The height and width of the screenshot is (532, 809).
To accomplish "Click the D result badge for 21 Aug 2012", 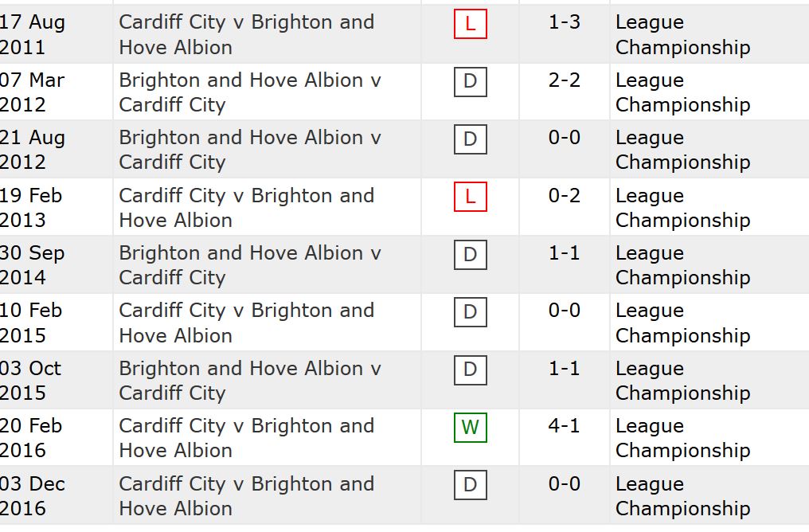I will 470,139.
